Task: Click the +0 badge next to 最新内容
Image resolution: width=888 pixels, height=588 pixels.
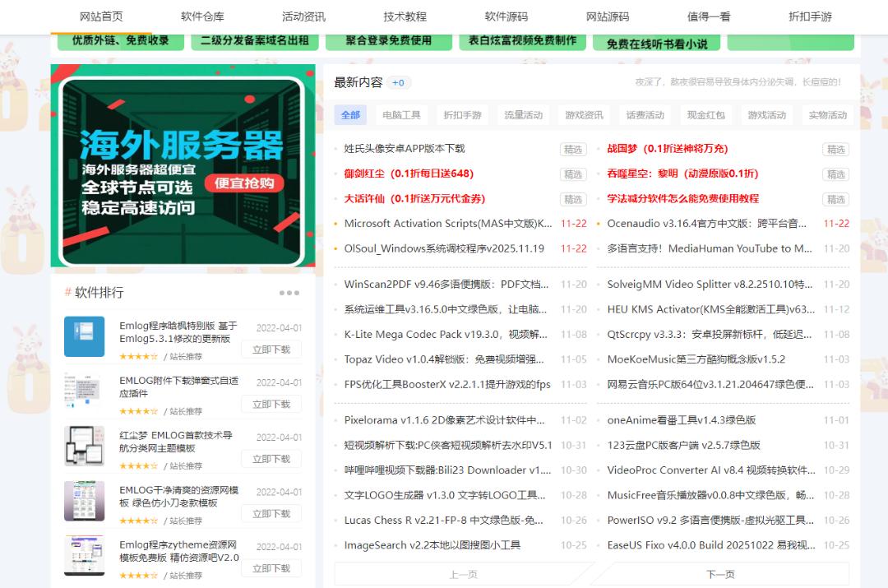Action: pyautogui.click(x=399, y=83)
